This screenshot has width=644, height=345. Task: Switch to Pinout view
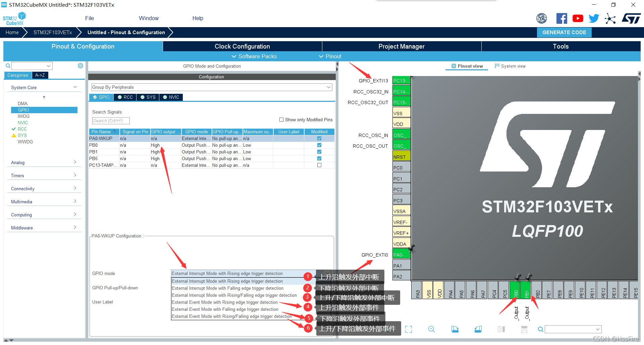467,66
